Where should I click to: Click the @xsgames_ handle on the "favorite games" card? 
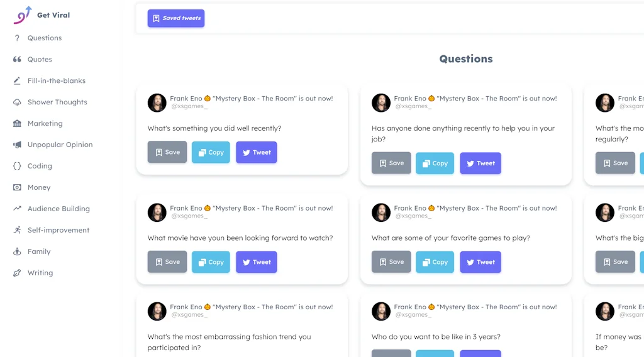pyautogui.click(x=413, y=216)
